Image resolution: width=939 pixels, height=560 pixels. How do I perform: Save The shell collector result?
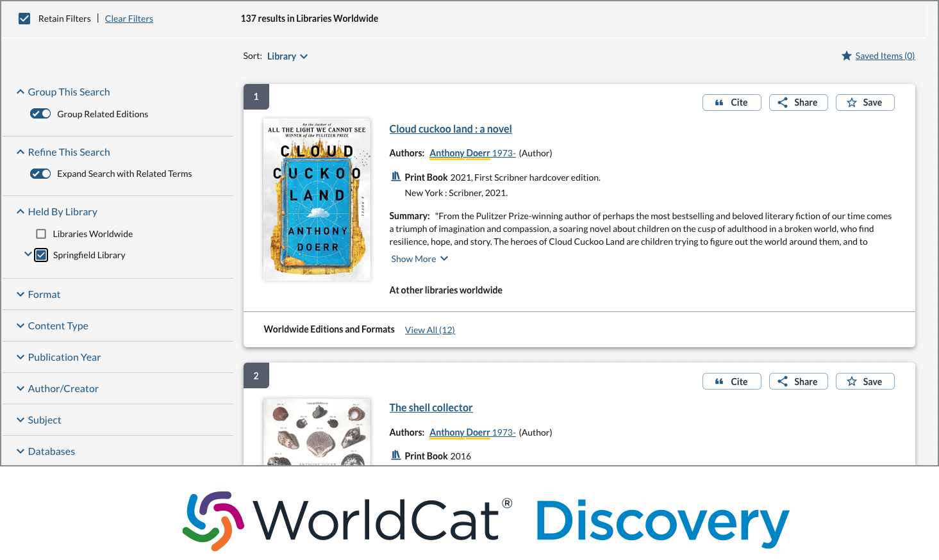865,381
